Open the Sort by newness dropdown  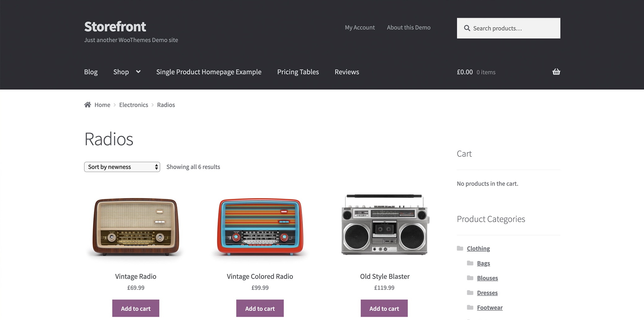coord(122,167)
